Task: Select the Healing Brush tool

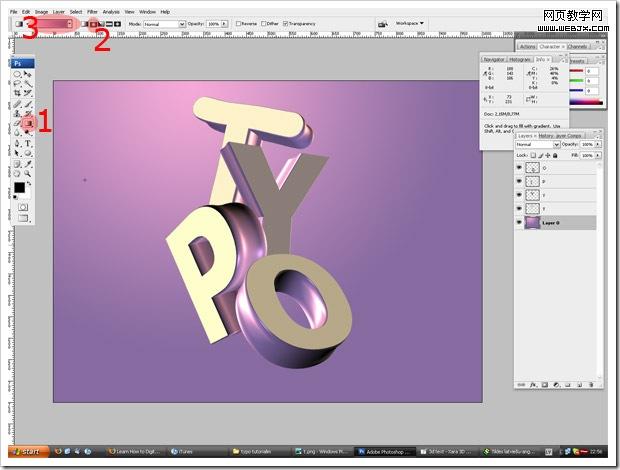Action: [17, 104]
